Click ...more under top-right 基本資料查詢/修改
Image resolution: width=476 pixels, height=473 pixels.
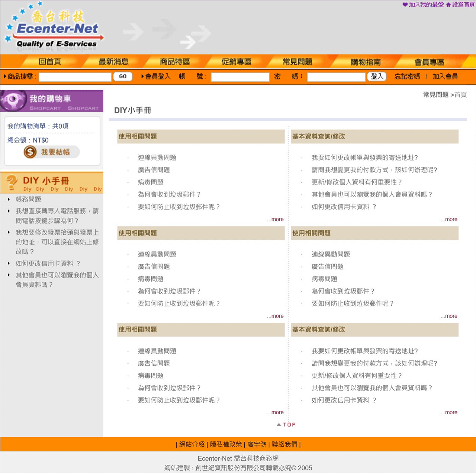click(x=449, y=219)
